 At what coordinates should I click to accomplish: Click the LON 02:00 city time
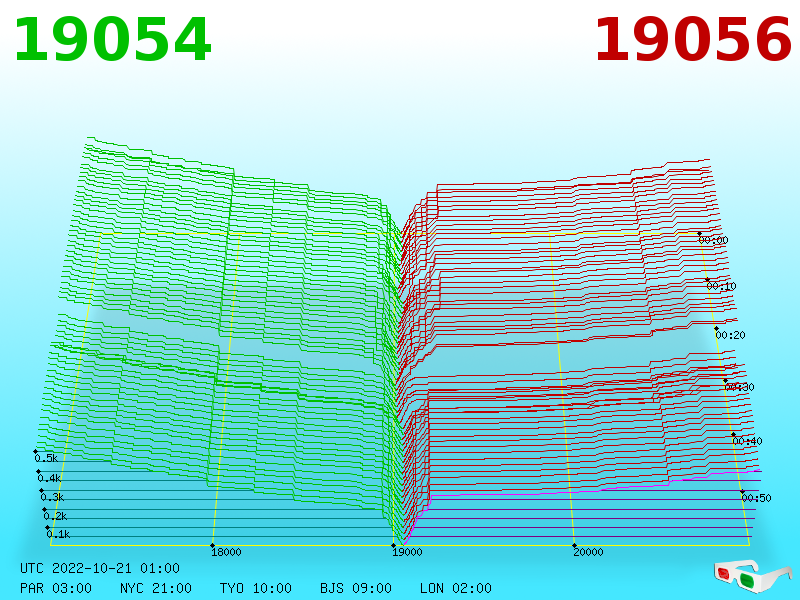coord(456,588)
